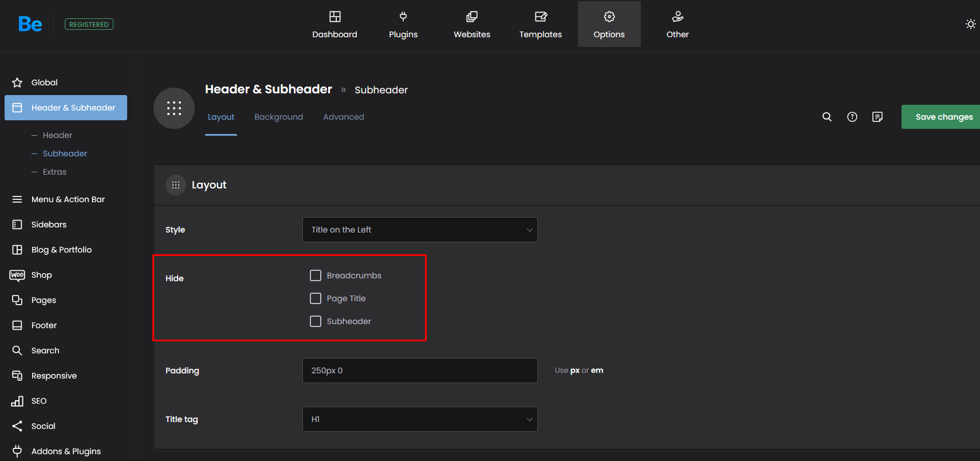
Task: Switch to the Advanced tab
Action: pyautogui.click(x=344, y=117)
